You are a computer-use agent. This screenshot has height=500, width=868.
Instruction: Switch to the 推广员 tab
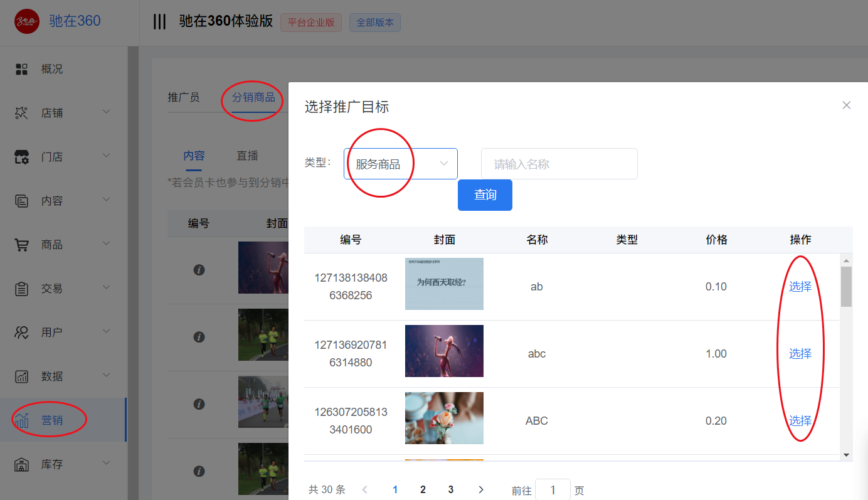click(x=183, y=97)
